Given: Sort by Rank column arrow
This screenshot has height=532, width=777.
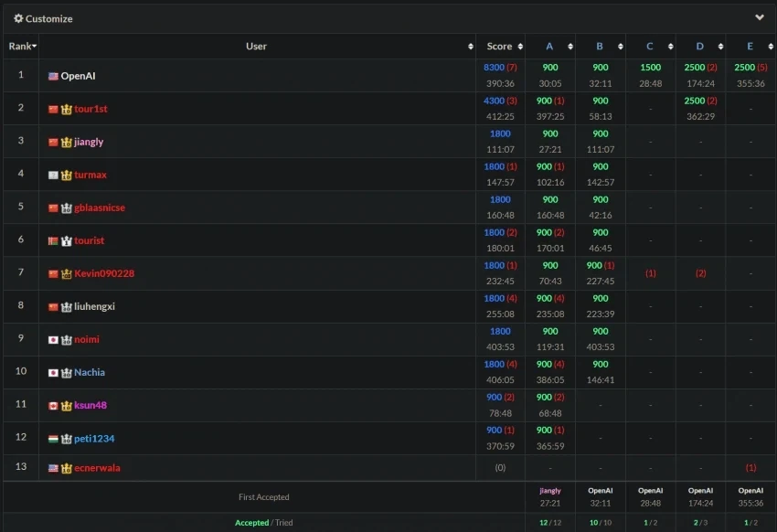Looking at the screenshot, I should [34, 46].
